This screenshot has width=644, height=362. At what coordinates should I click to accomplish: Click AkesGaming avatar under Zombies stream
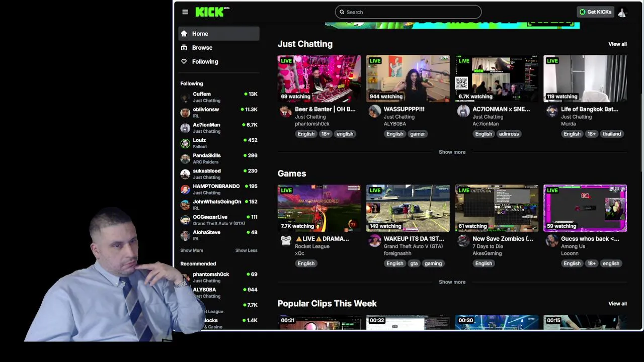pos(463,241)
